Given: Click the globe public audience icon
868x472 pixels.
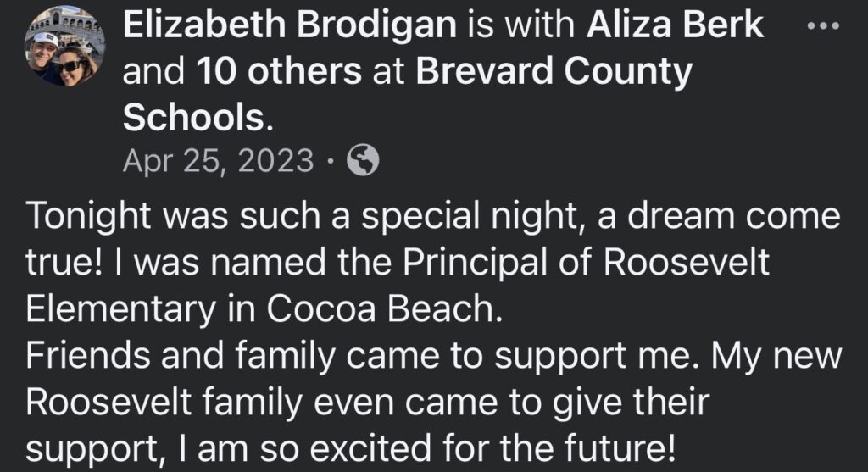Looking at the screenshot, I should click(x=364, y=159).
